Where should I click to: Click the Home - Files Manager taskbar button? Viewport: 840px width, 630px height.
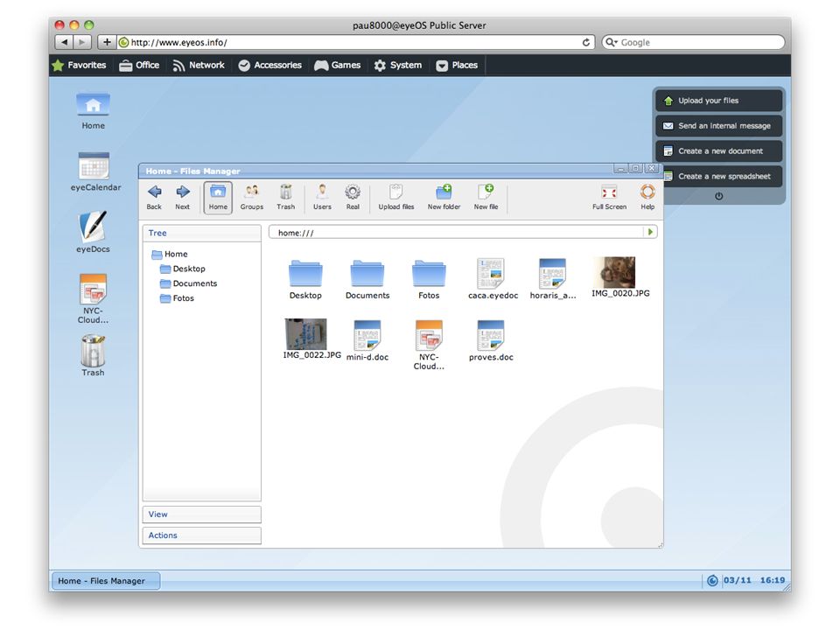(x=106, y=581)
